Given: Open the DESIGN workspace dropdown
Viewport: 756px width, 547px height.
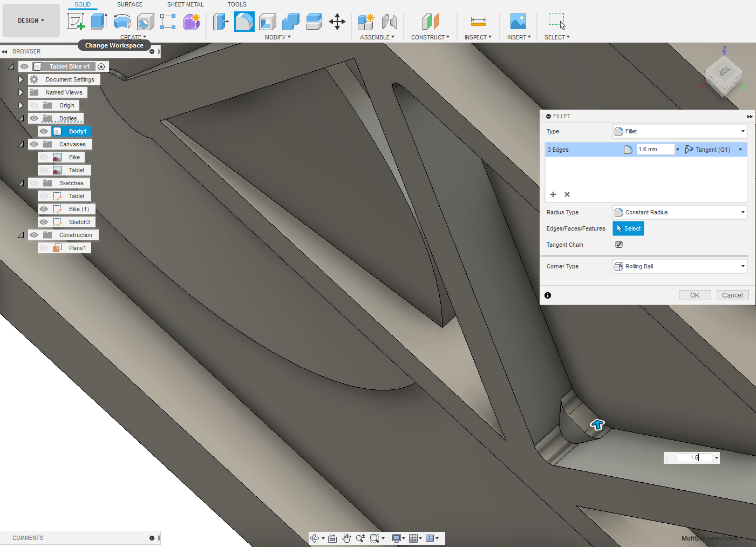Looking at the screenshot, I should 31,21.
